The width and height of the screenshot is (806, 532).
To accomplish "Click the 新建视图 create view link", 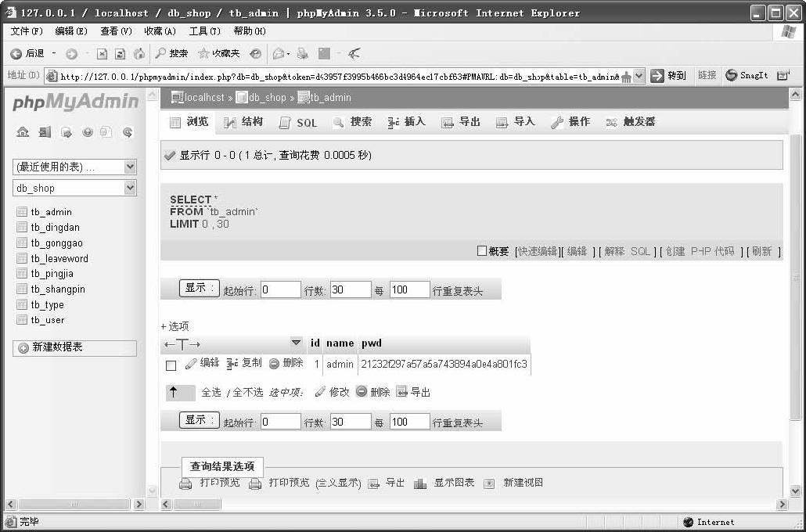I will pos(513,483).
